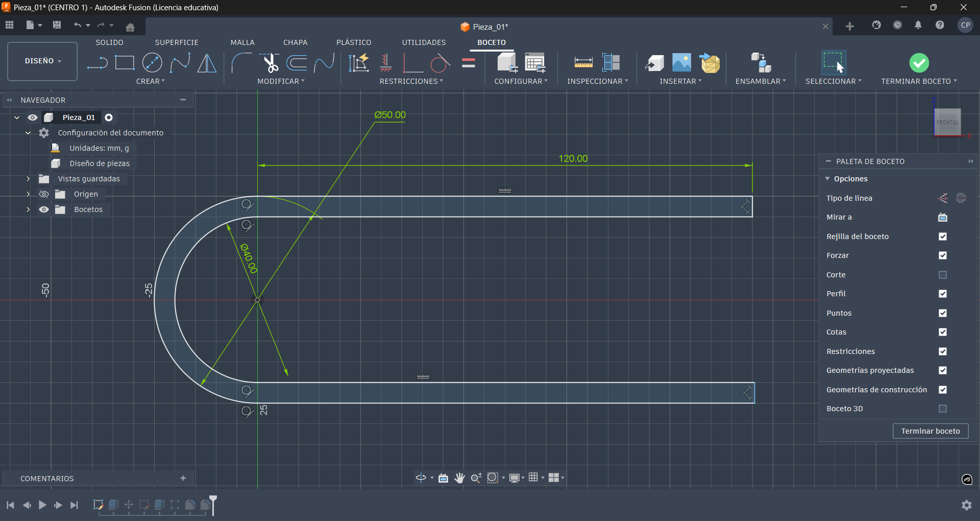
Task: Hide the Bocetos folder visibility
Action: pos(44,209)
